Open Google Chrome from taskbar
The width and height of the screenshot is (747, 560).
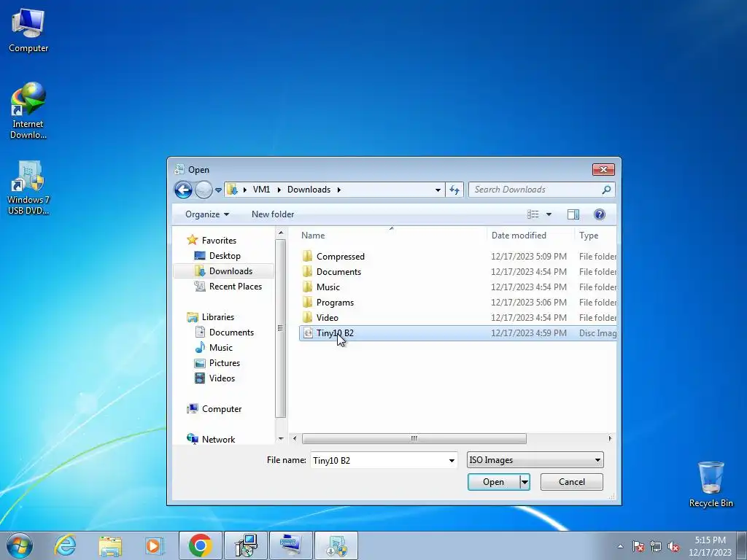click(200, 545)
